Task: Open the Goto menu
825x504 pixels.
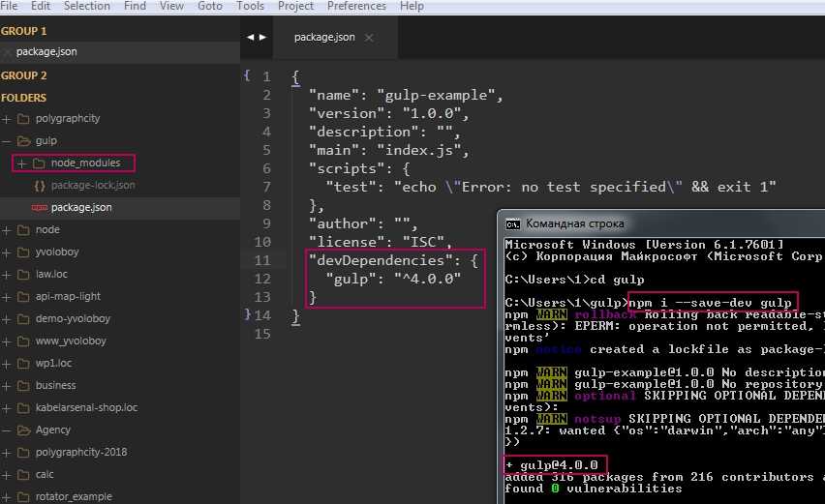Action: pyautogui.click(x=209, y=6)
